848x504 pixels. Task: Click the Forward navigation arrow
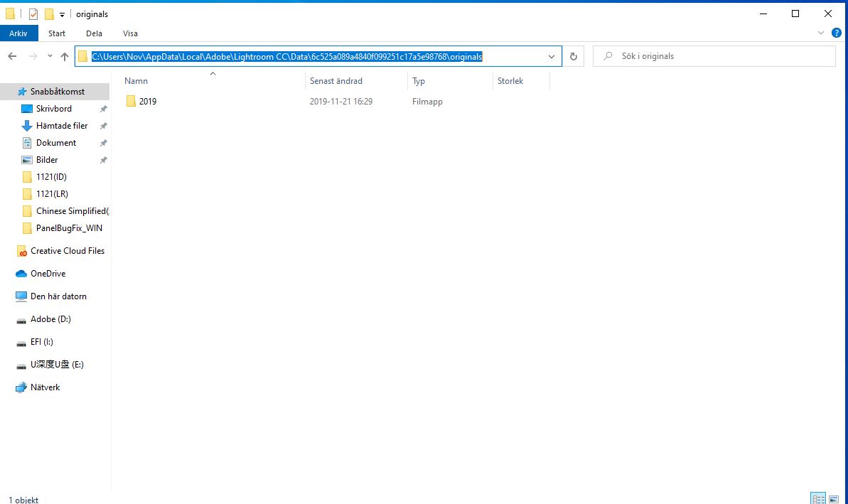[33, 56]
